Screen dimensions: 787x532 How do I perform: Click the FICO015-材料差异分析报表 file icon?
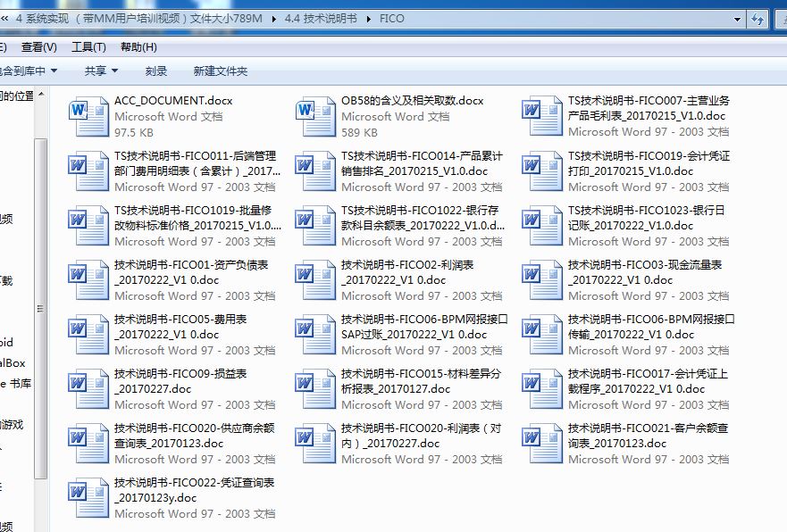click(x=315, y=389)
